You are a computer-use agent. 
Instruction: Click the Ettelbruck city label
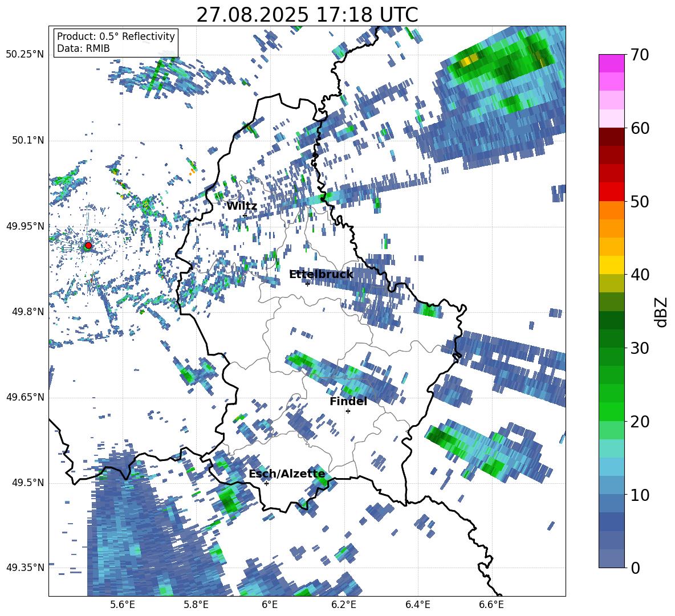coord(321,275)
